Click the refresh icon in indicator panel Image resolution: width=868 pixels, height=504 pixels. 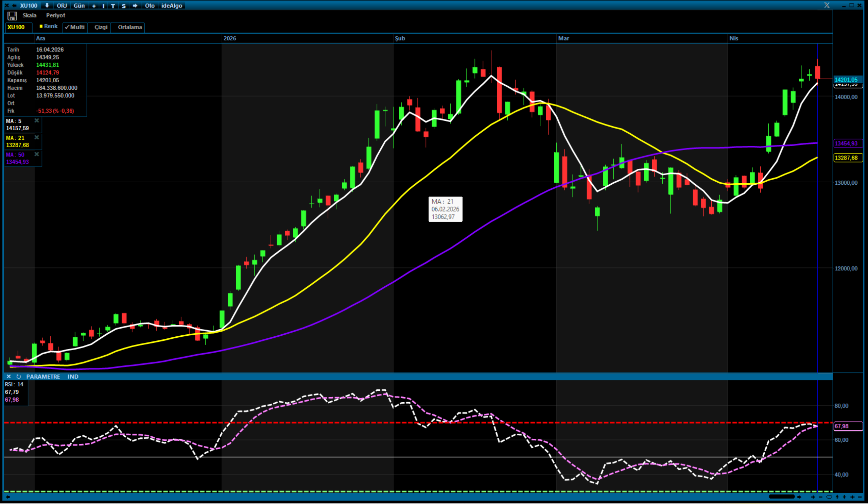tap(19, 376)
